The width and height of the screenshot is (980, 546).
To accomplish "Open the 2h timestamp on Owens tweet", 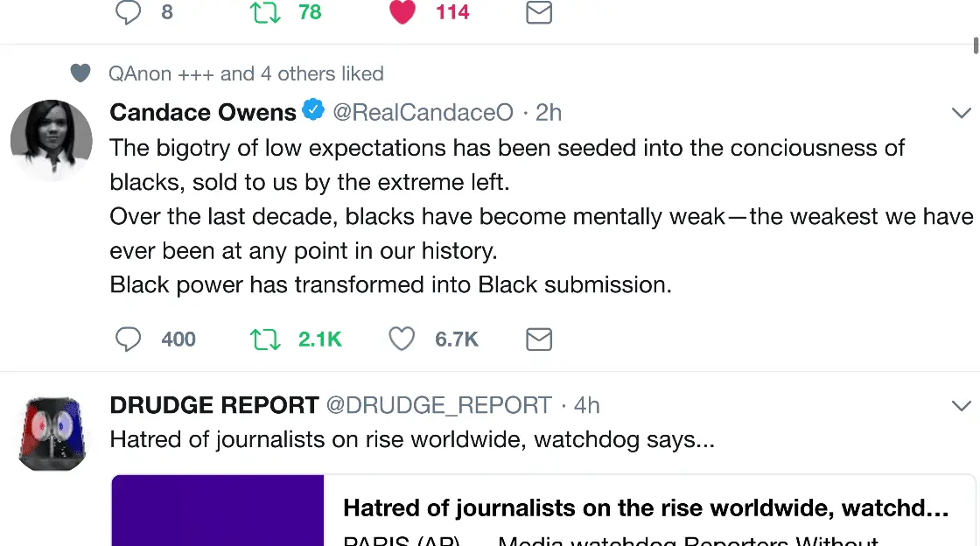I will pos(549,113).
